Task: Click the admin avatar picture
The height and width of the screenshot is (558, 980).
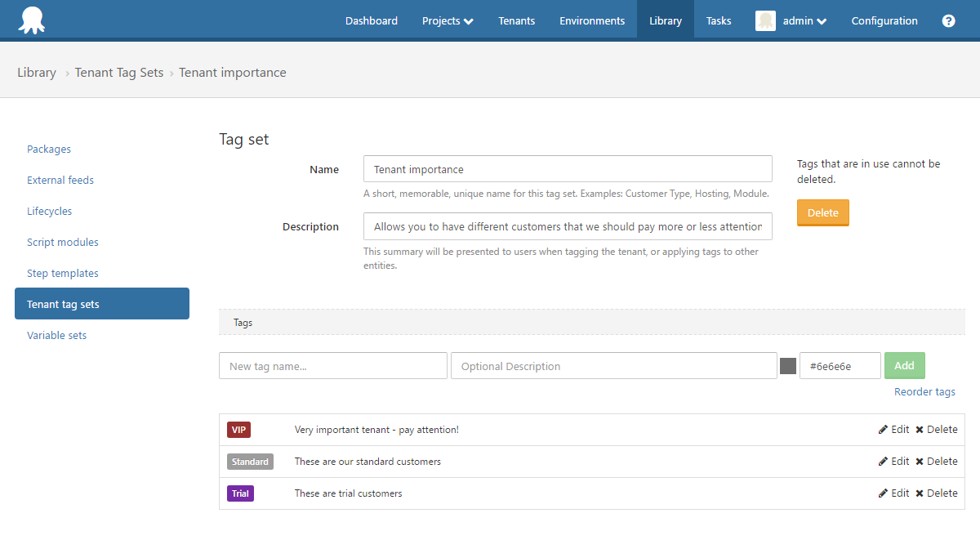Action: coord(764,20)
